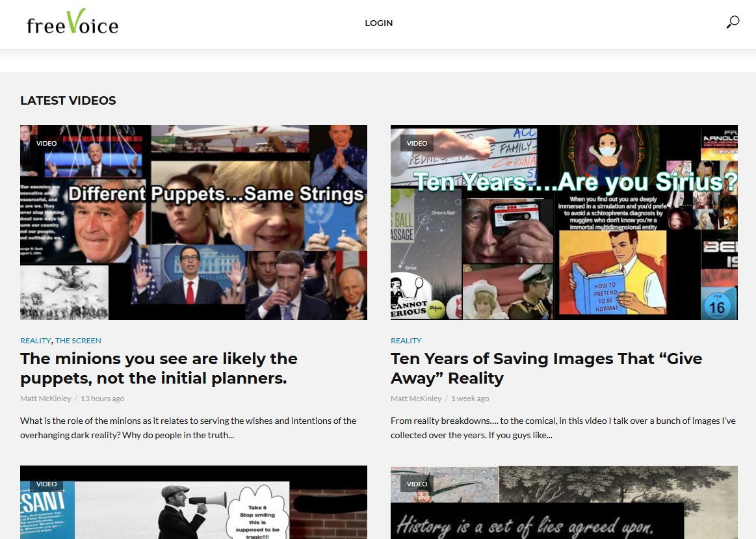
Task: Click VIDEO badge on the Sirius thumbnail
Action: coord(417,143)
